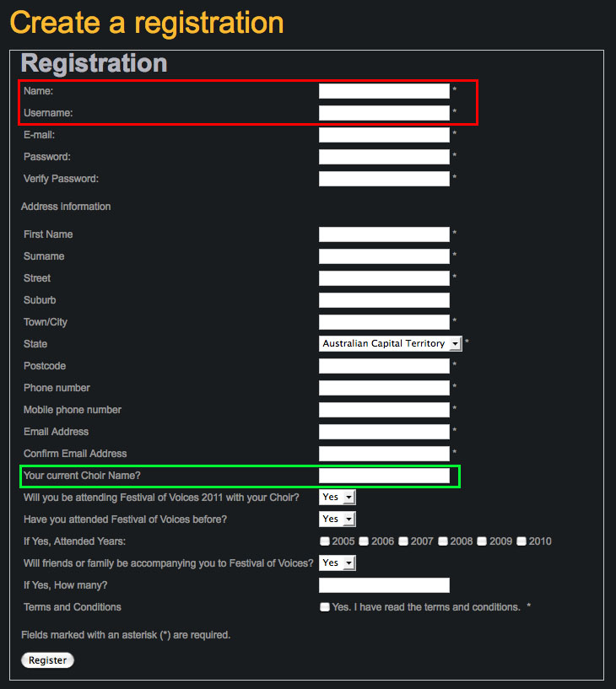Screen dimensions: 616x689
Task: Select the Postcode input box
Action: 384,366
